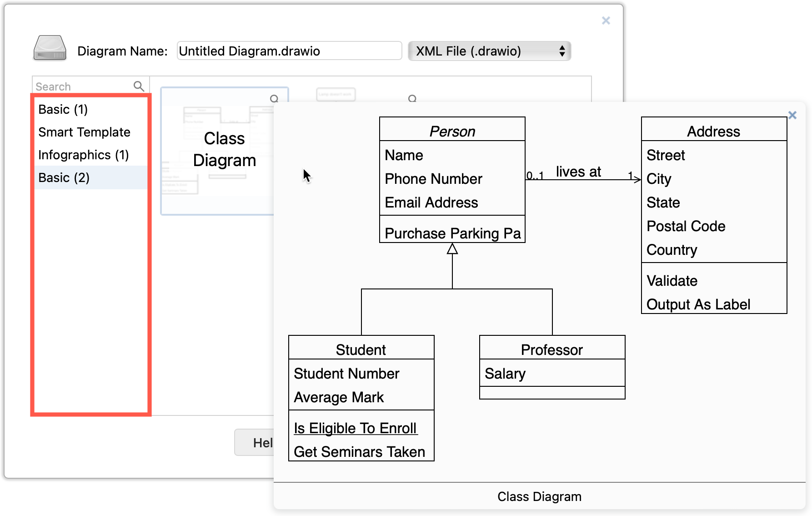Click the Diagram Name text field
812x516 pixels.
(x=289, y=51)
